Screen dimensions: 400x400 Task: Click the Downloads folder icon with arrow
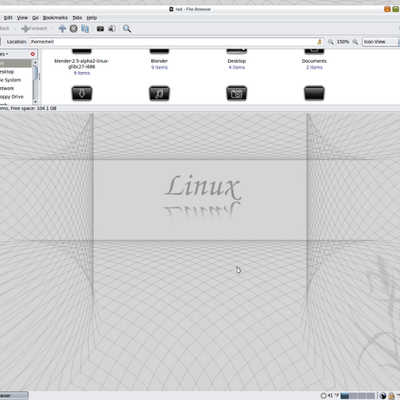(82, 93)
